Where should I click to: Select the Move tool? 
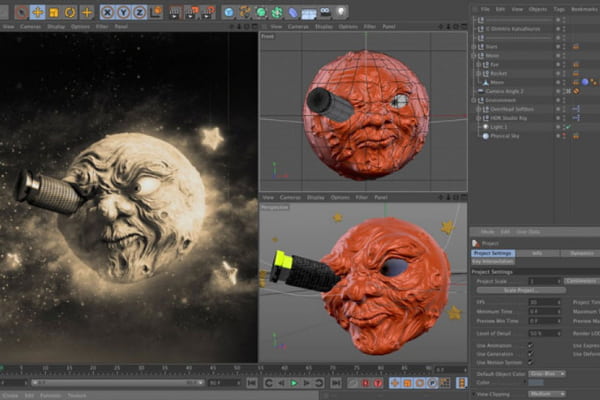[x=38, y=12]
